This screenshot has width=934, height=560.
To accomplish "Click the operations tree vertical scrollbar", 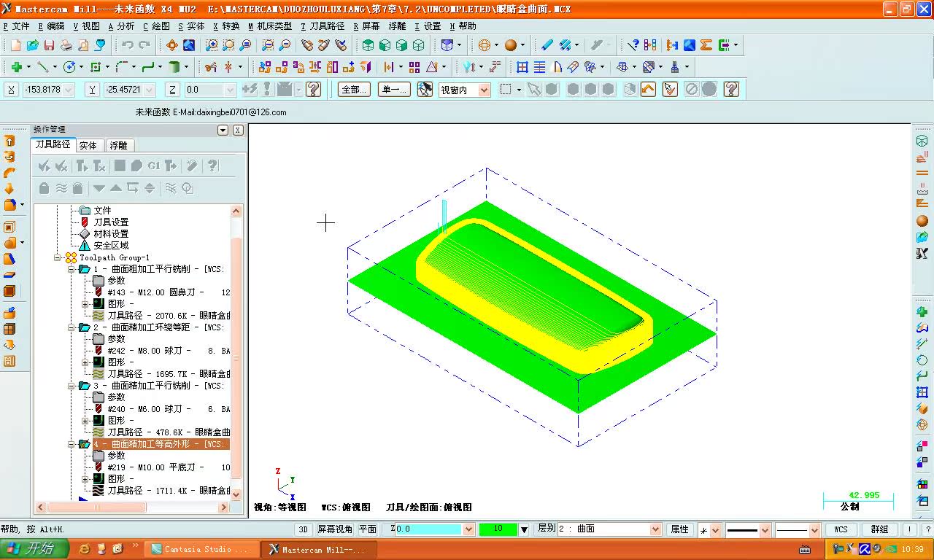I will tap(236, 353).
